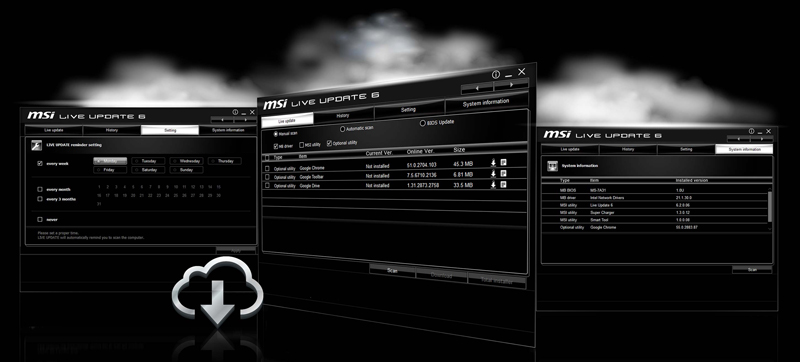Click the download arrow for Google Chrome row
Image resolution: width=800 pixels, height=362 pixels.
pos(493,163)
